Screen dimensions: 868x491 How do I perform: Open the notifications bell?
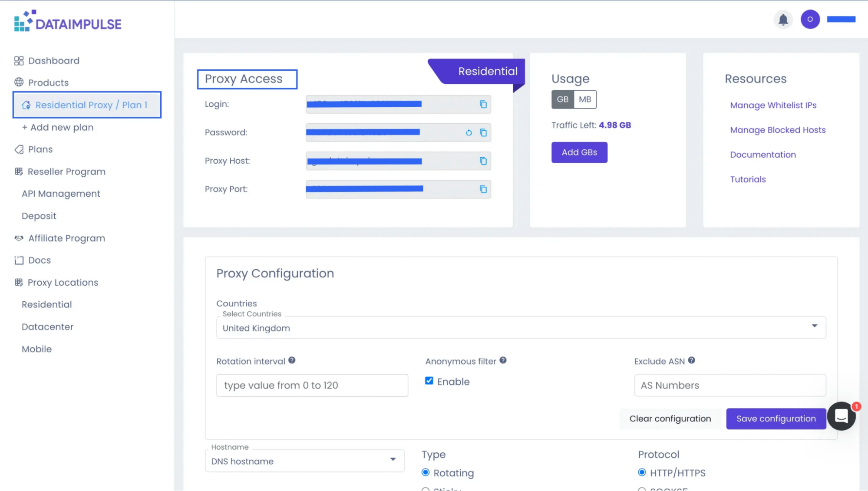783,20
